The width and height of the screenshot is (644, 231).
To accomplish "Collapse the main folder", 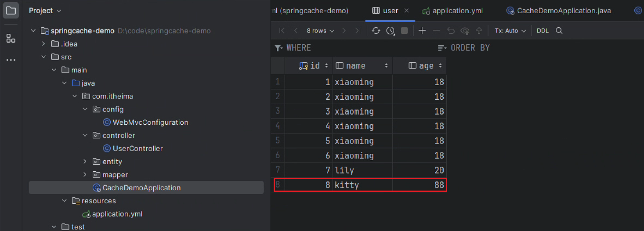I will pyautogui.click(x=54, y=70).
